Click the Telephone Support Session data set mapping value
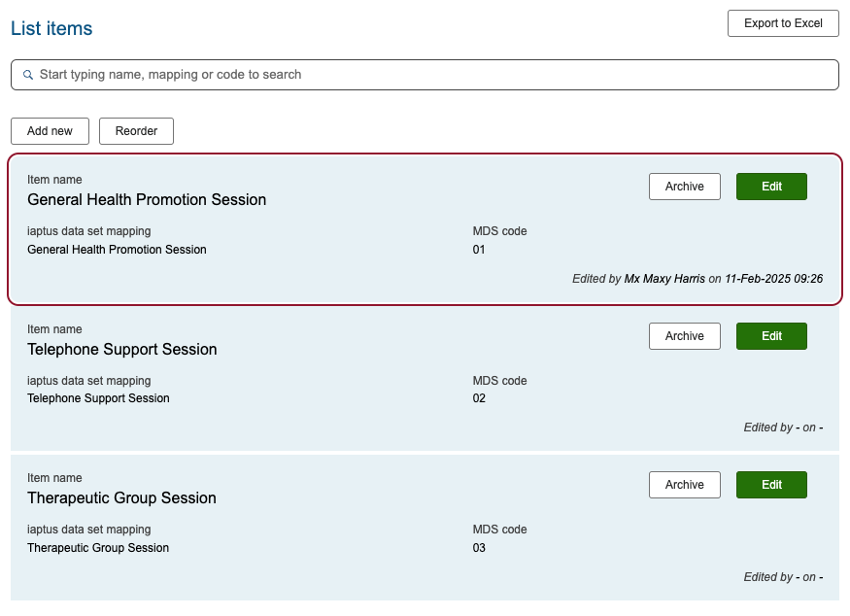Screen dimensions: 850x616 coord(98,398)
